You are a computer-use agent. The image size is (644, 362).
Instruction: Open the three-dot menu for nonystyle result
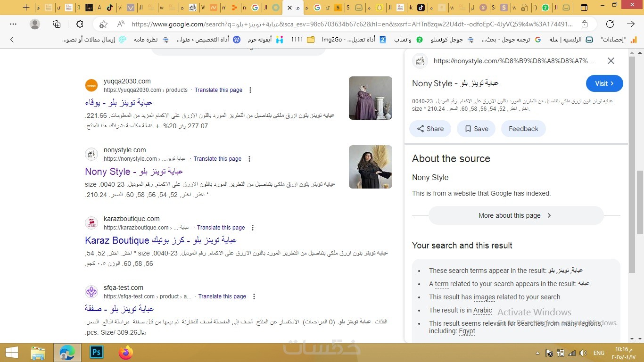point(249,159)
